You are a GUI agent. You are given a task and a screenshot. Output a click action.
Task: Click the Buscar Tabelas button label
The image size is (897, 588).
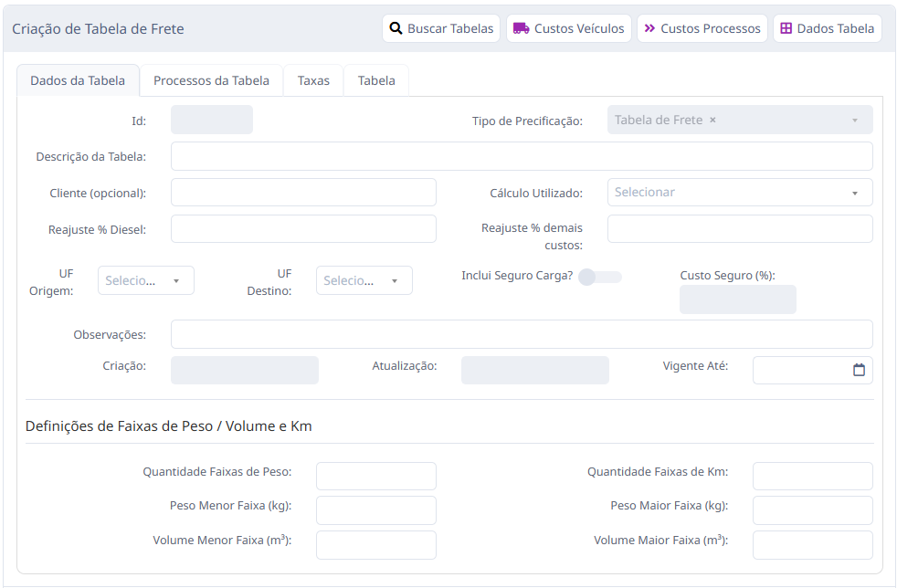click(450, 28)
